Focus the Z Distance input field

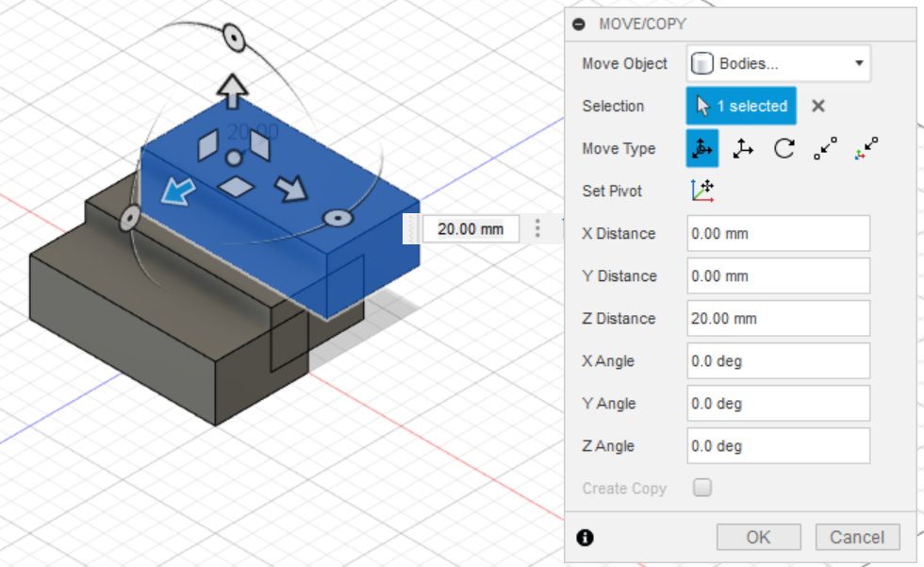pyautogui.click(x=778, y=318)
